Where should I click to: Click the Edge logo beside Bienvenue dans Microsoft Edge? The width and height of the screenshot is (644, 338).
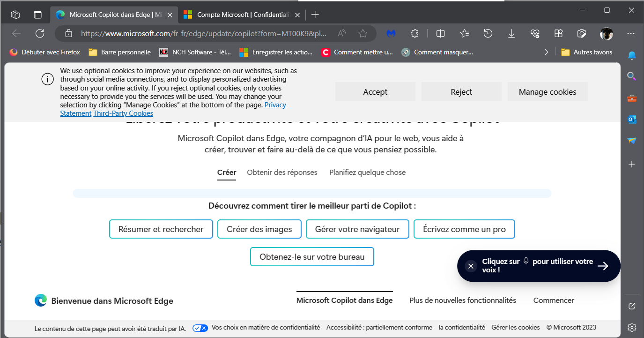[x=41, y=300]
